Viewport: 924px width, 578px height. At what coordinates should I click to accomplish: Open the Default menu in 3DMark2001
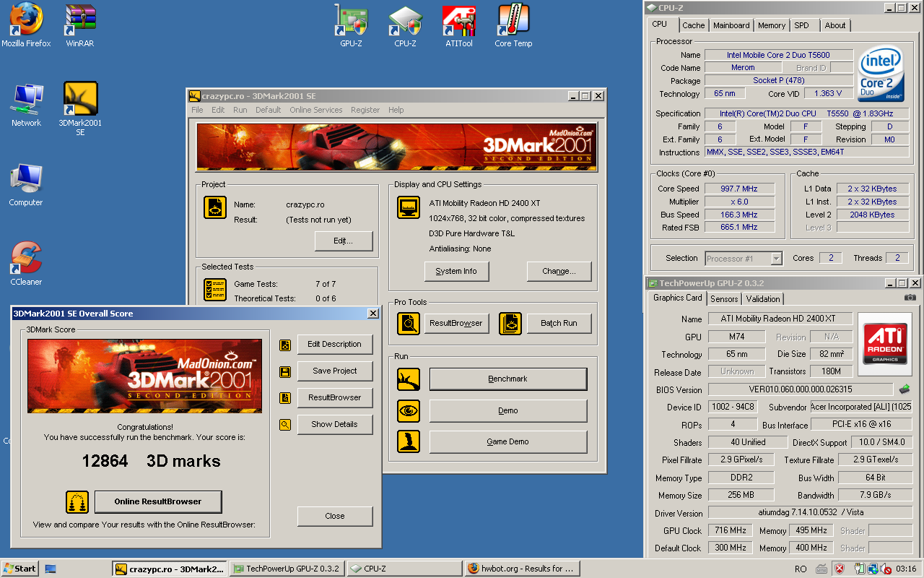tap(268, 110)
